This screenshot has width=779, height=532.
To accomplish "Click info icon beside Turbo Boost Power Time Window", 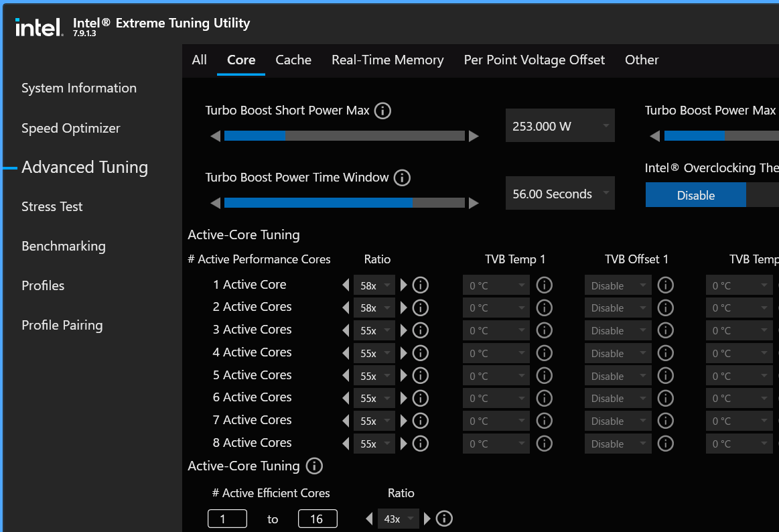I will pos(402,178).
